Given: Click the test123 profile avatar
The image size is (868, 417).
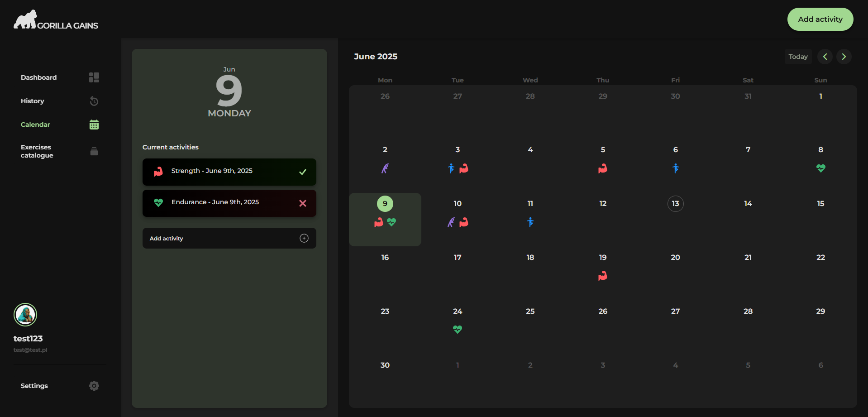Looking at the screenshot, I should [25, 315].
